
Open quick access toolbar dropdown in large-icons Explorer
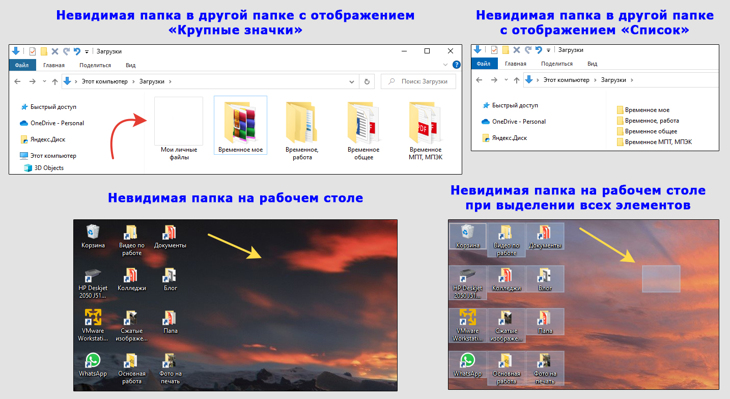coord(87,52)
